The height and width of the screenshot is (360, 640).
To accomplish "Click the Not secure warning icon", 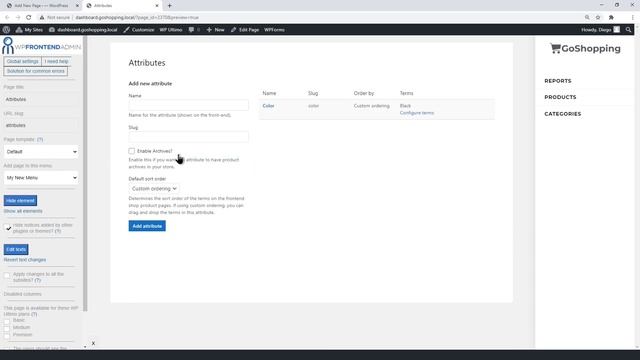I will (42, 18).
